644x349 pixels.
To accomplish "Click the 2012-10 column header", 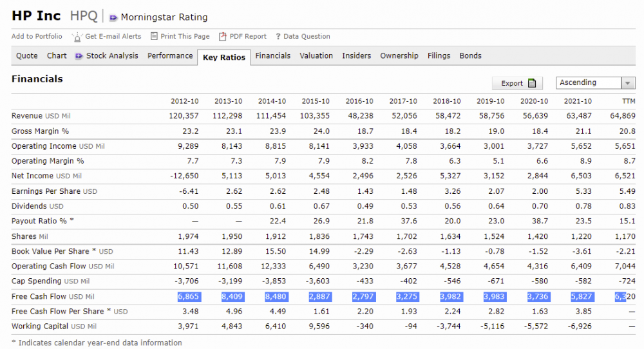I will point(184,101).
